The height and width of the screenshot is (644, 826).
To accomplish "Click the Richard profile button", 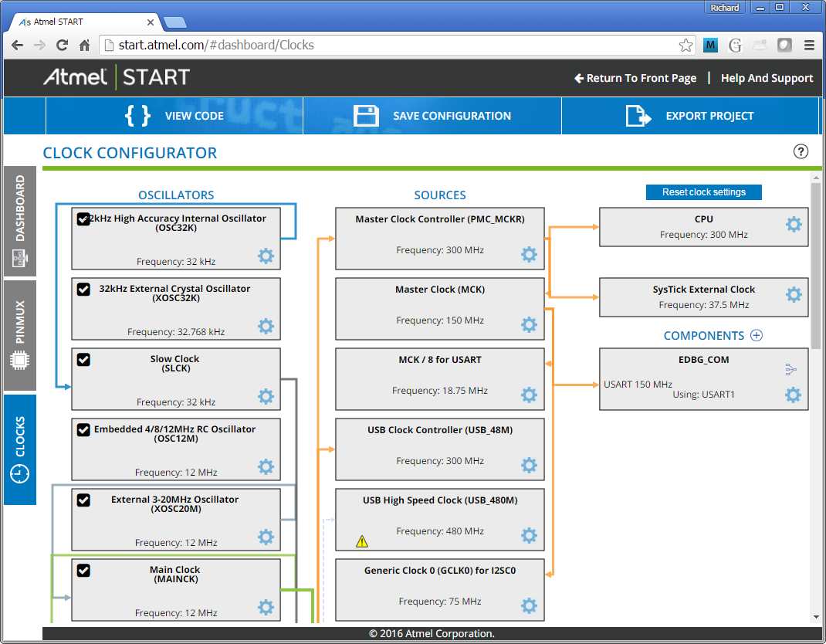I will 724,8.
